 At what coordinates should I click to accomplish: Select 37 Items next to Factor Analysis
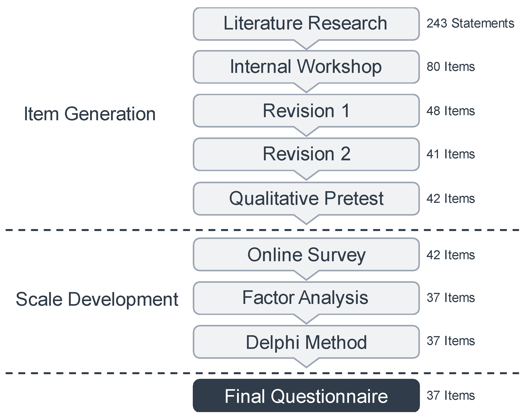click(451, 298)
